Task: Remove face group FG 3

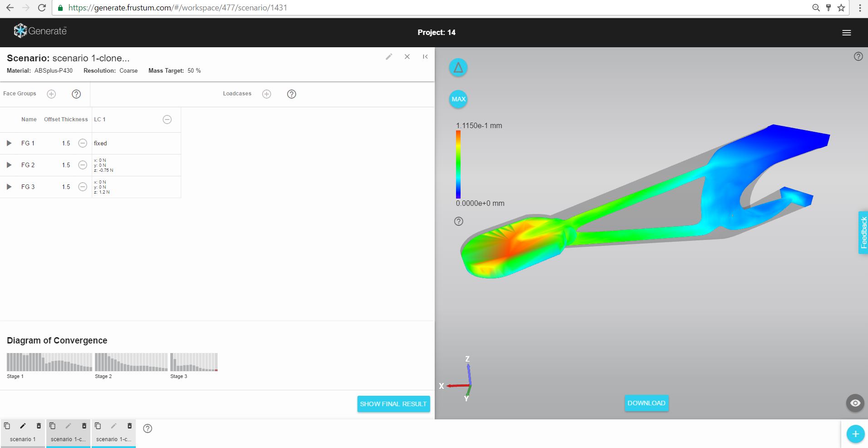Action: [83, 187]
